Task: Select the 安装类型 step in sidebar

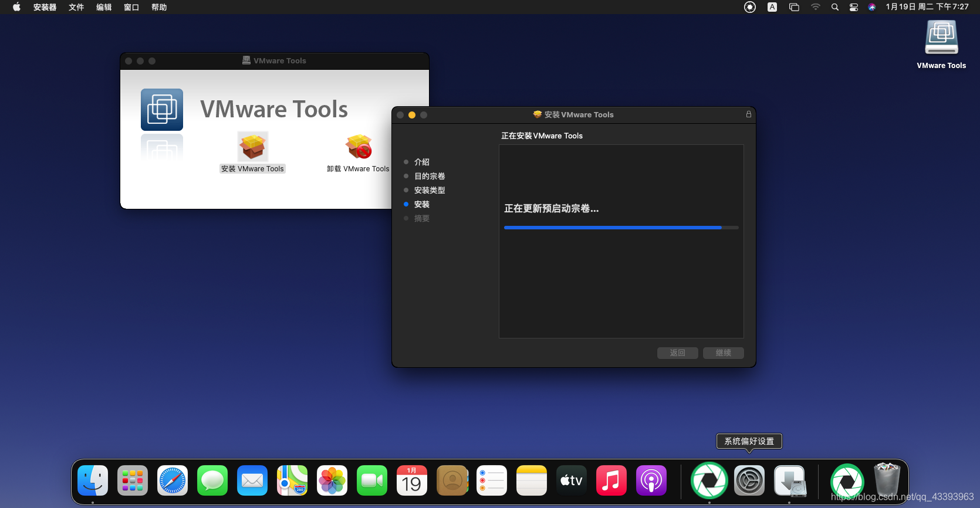Action: coord(430,190)
